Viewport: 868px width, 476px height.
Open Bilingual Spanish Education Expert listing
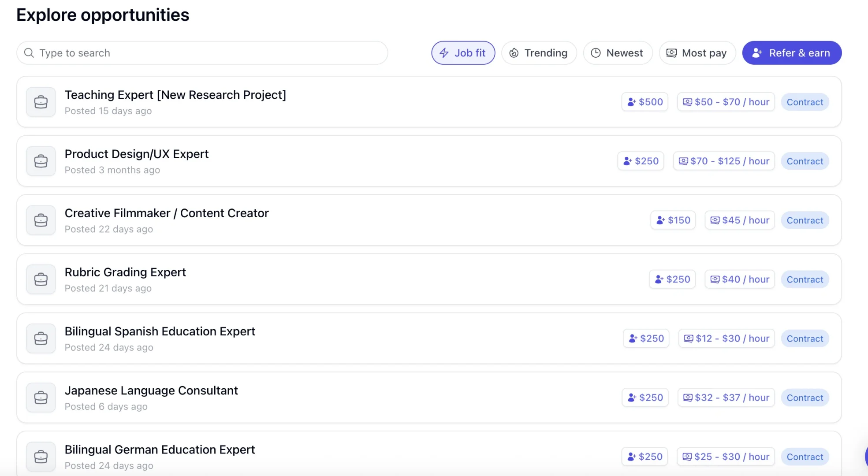160,331
